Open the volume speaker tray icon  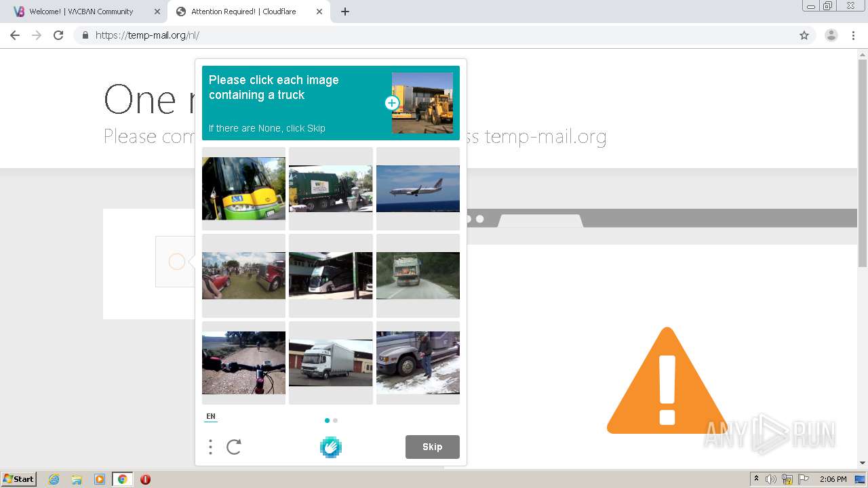tap(771, 479)
